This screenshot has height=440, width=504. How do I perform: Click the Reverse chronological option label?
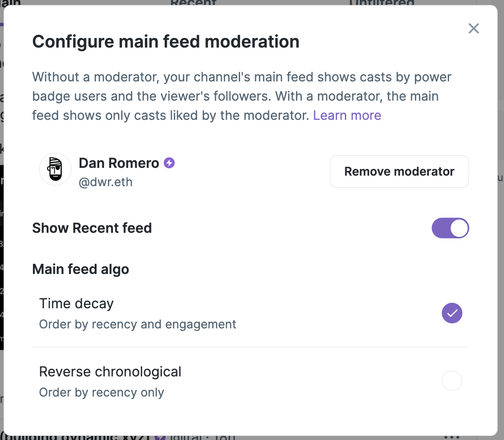[x=110, y=371]
